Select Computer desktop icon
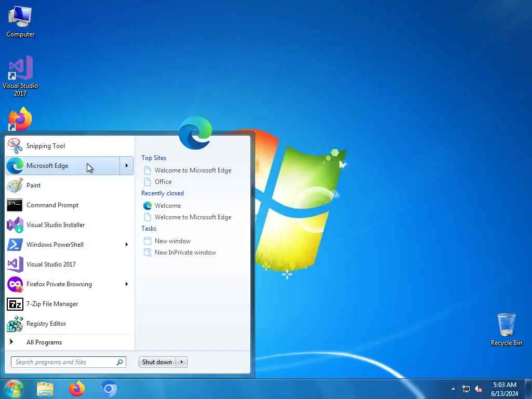Viewport: 532px width, 399px height. [20, 21]
